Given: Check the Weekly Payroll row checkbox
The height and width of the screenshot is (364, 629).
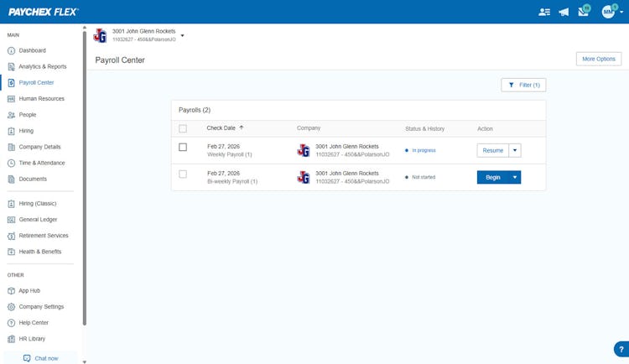Looking at the screenshot, I should tap(183, 148).
